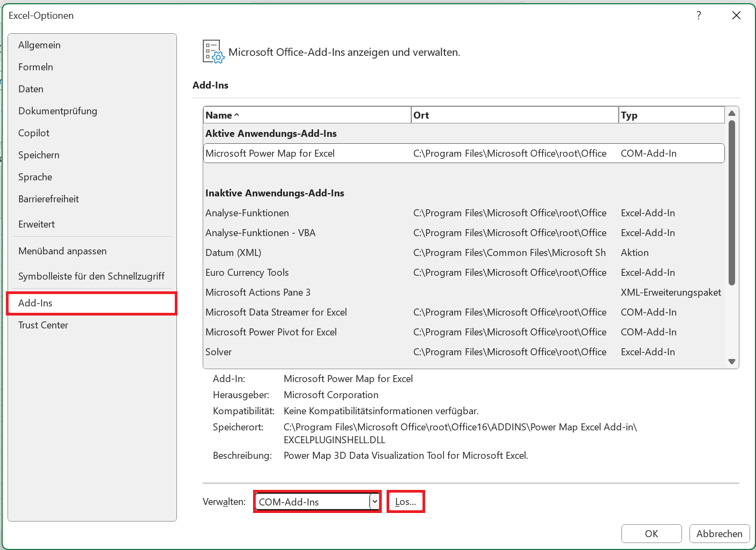The image size is (756, 550).
Task: Click the Ort column header
Action: 515,115
